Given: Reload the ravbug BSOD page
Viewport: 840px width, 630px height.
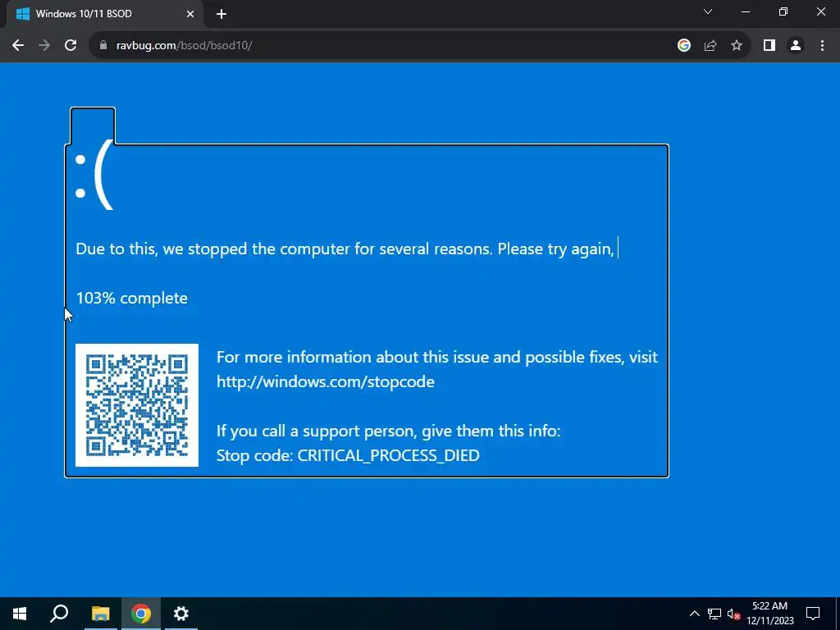Looking at the screenshot, I should point(71,46).
